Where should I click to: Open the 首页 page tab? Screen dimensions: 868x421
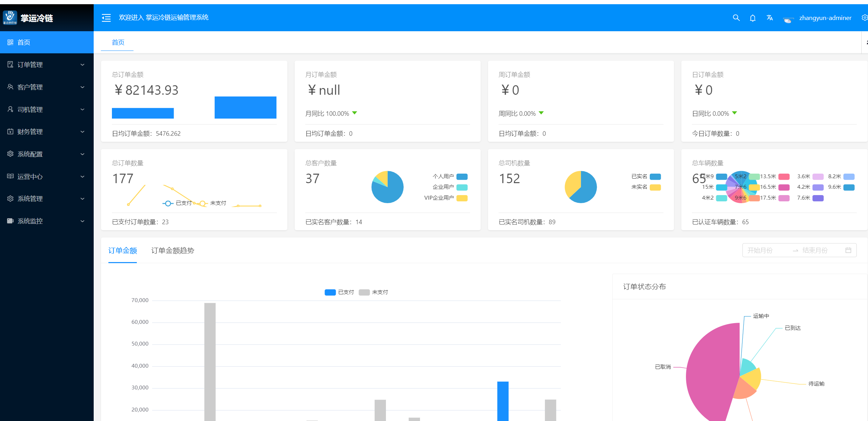click(x=118, y=42)
